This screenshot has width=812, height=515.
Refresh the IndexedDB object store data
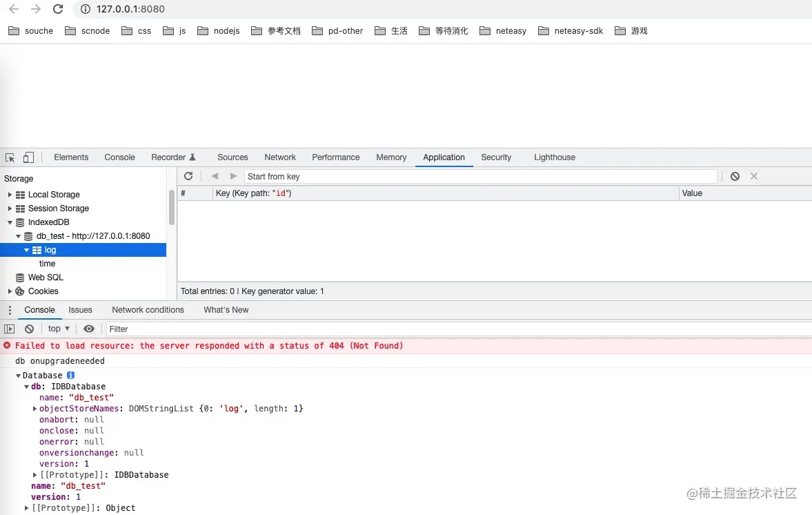(x=188, y=176)
